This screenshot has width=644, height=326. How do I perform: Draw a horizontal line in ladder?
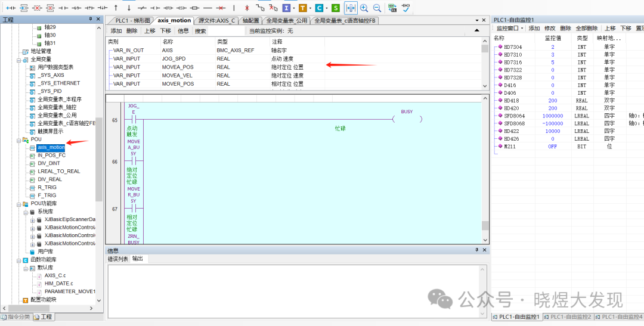[x=208, y=8]
